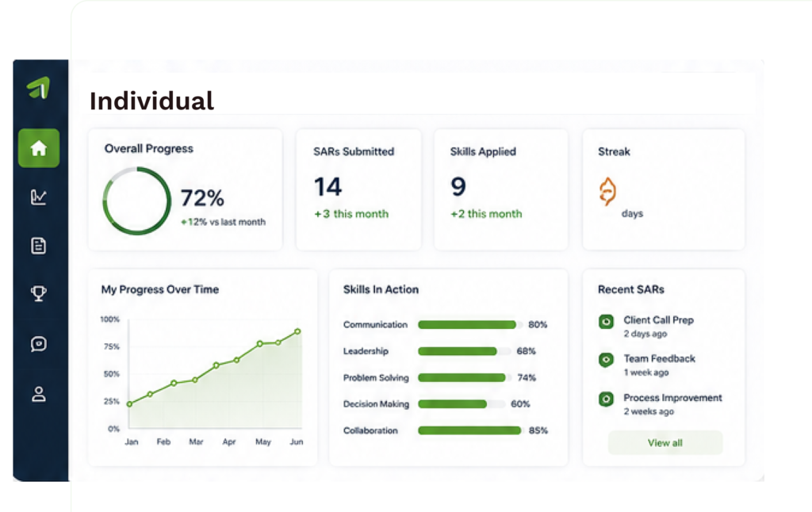
Task: Click the View all button
Action: pyautogui.click(x=665, y=442)
